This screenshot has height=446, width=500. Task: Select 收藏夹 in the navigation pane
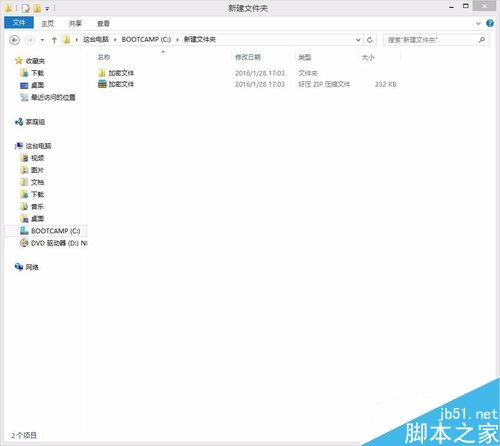point(35,61)
